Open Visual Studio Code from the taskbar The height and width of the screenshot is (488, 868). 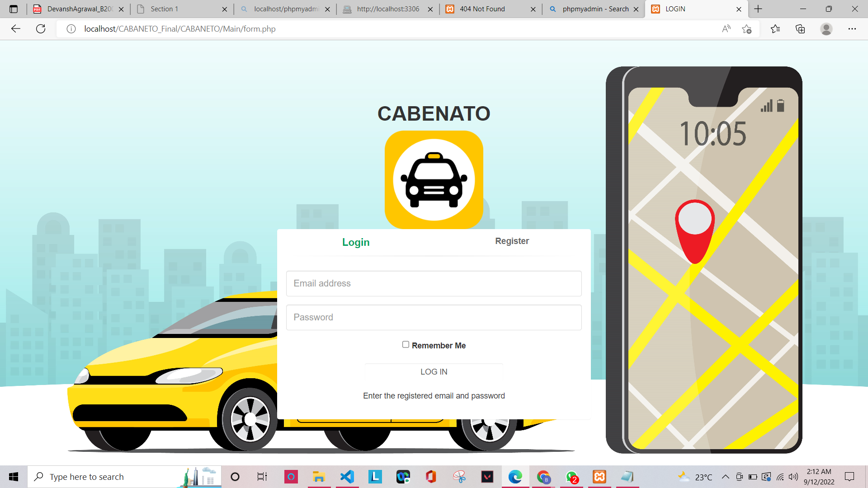347,477
